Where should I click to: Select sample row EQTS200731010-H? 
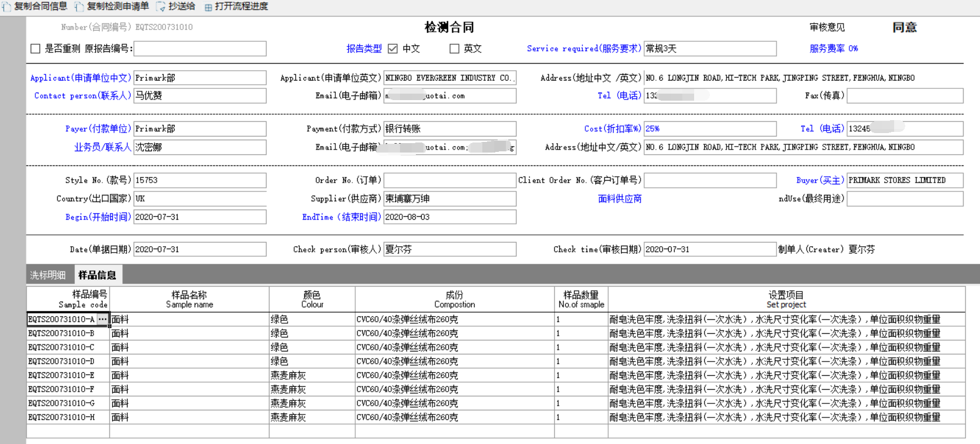click(496, 418)
